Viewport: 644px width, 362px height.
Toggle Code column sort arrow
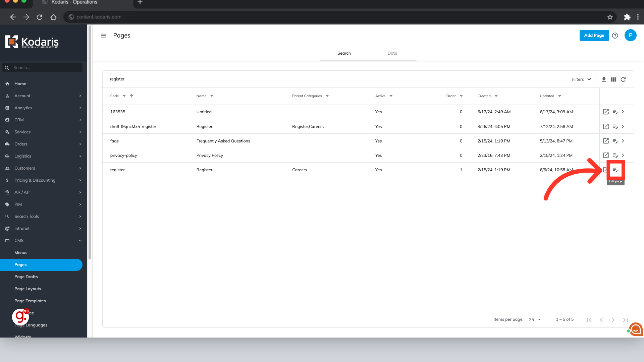(x=131, y=96)
